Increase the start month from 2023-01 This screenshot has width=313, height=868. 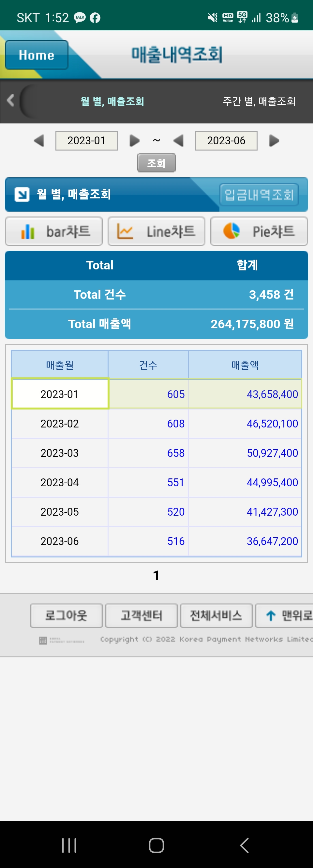134,140
